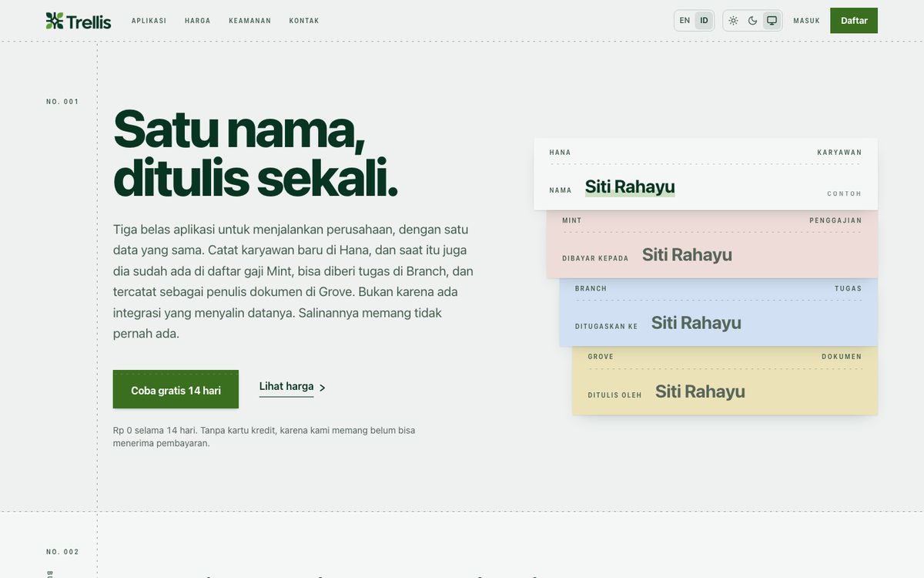Follow the Lihat harga link
This screenshot has width=924, height=578.
pos(286,387)
